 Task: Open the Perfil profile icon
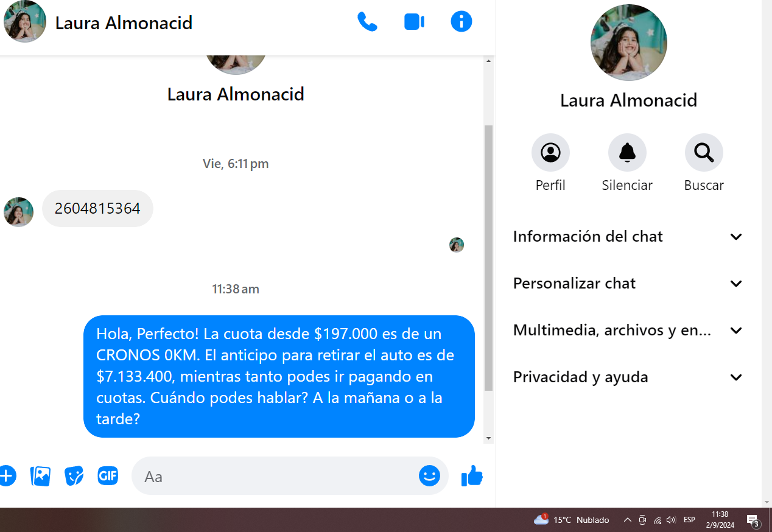(550, 152)
